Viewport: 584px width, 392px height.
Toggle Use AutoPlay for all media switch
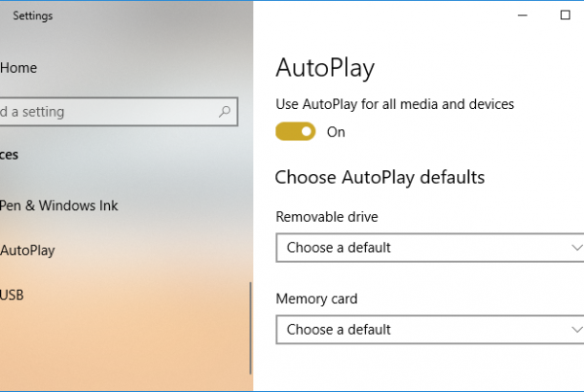295,131
